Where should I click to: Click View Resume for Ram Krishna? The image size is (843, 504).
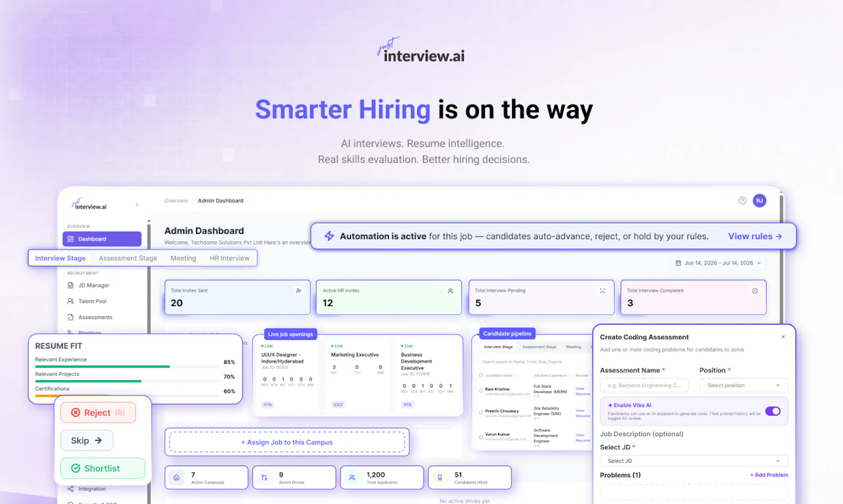(x=582, y=391)
